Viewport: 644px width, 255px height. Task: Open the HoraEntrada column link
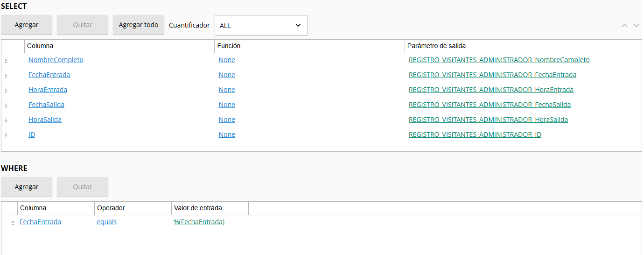click(x=48, y=90)
